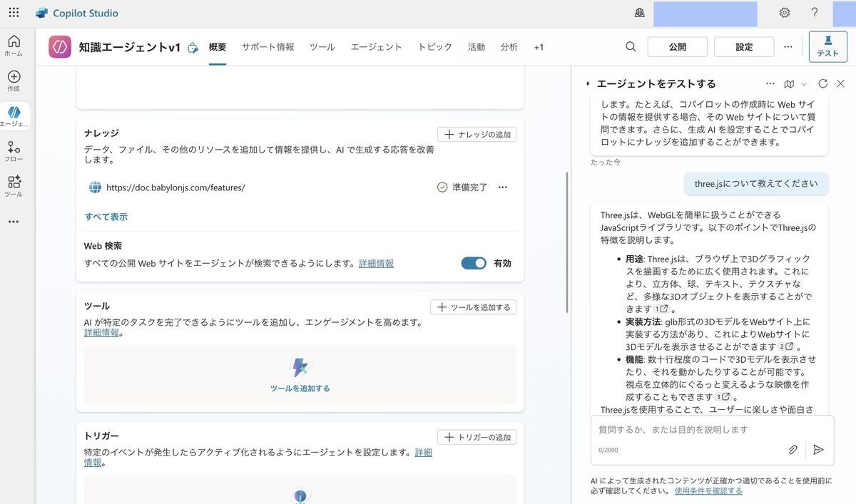Viewport: 856px width, 504px height.
Task: Open citation 1 link
Action: point(661,309)
